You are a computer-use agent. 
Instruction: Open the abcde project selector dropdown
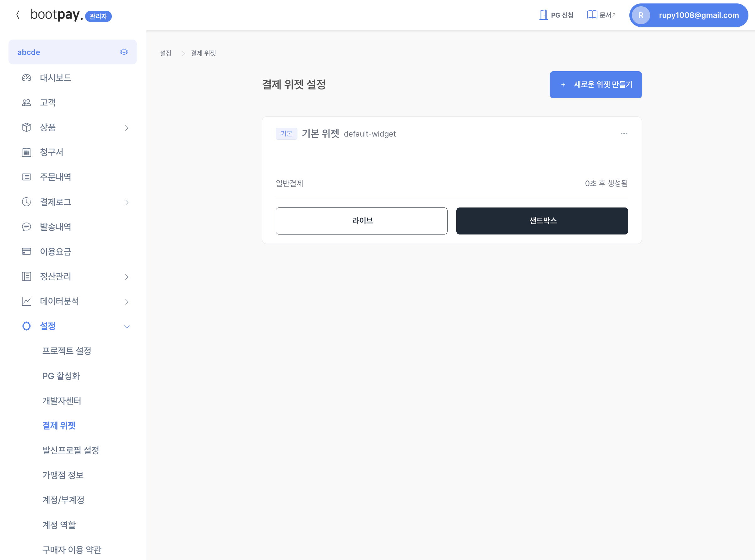[73, 52]
